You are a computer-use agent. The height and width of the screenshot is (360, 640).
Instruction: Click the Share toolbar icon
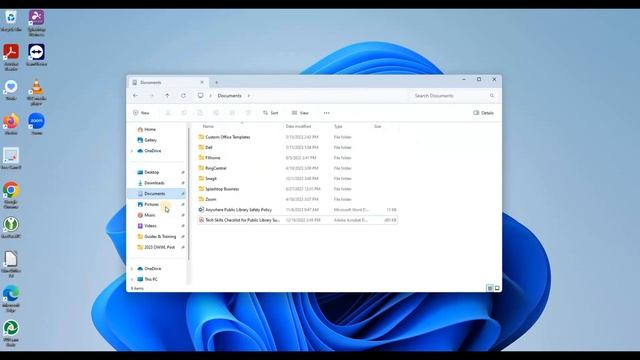coord(232,113)
